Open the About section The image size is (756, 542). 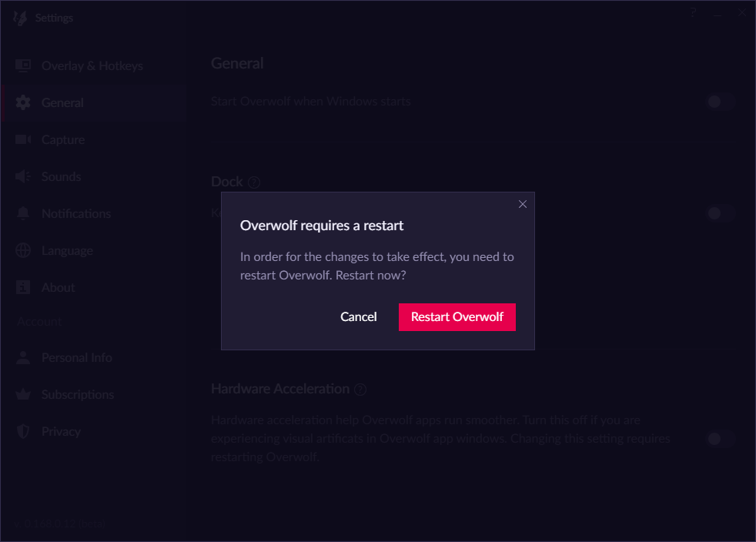(22, 287)
